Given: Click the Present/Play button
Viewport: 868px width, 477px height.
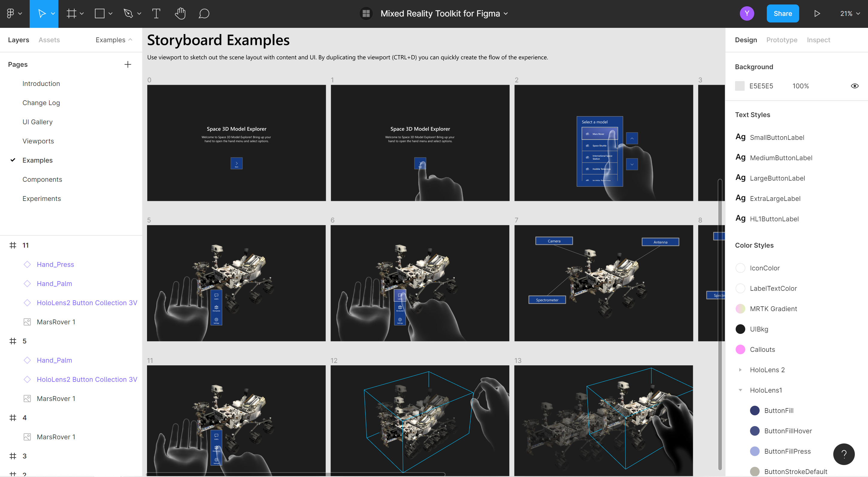Looking at the screenshot, I should click(x=817, y=13).
